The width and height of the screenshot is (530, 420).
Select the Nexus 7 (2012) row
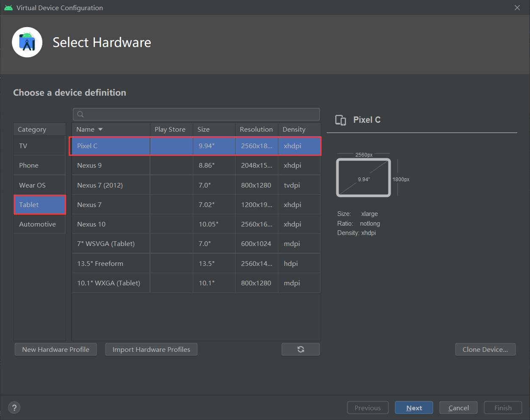pos(195,185)
